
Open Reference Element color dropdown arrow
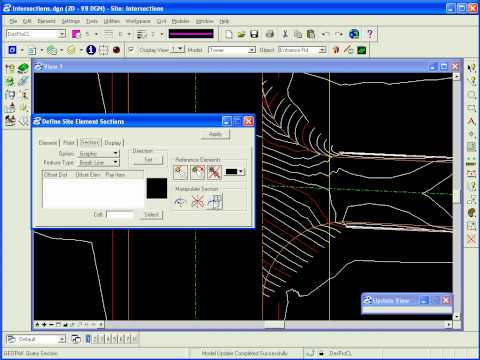[x=241, y=172]
